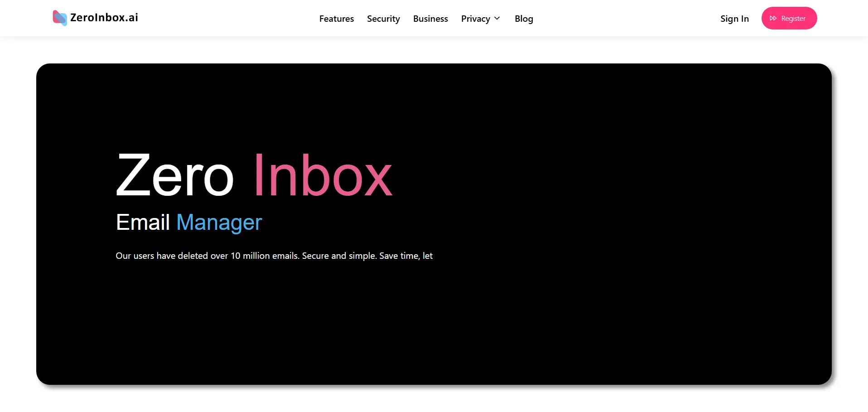Click the blue "Manager" subtitle word
868x412 pixels.
[x=219, y=223]
